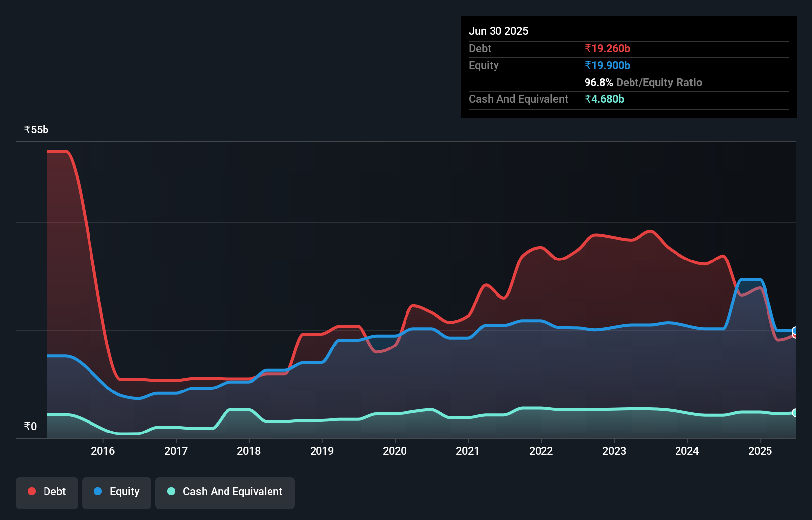
Task: Select the 2025 year label
Action: [x=761, y=451]
